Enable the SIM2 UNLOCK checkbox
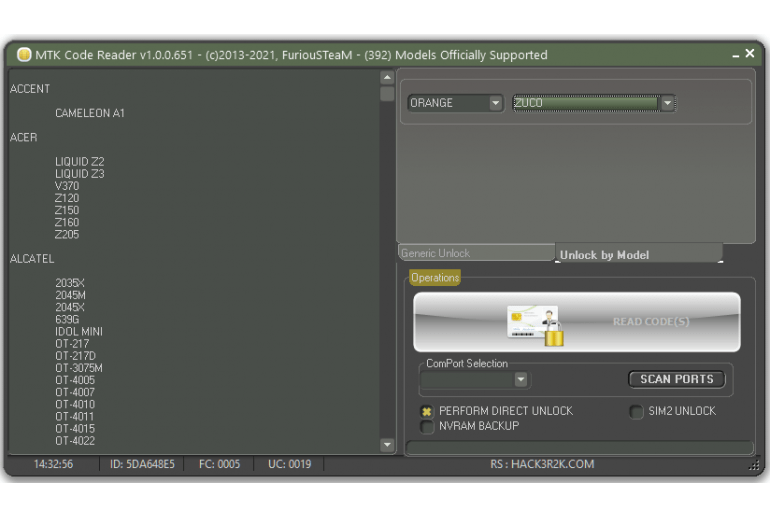This screenshot has height=518, width=770. pyautogui.click(x=636, y=411)
